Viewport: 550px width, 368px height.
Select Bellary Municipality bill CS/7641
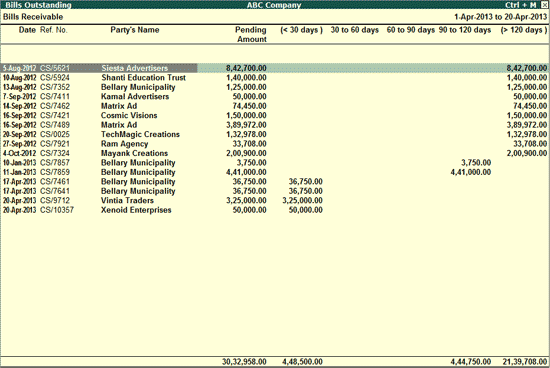(x=55, y=191)
